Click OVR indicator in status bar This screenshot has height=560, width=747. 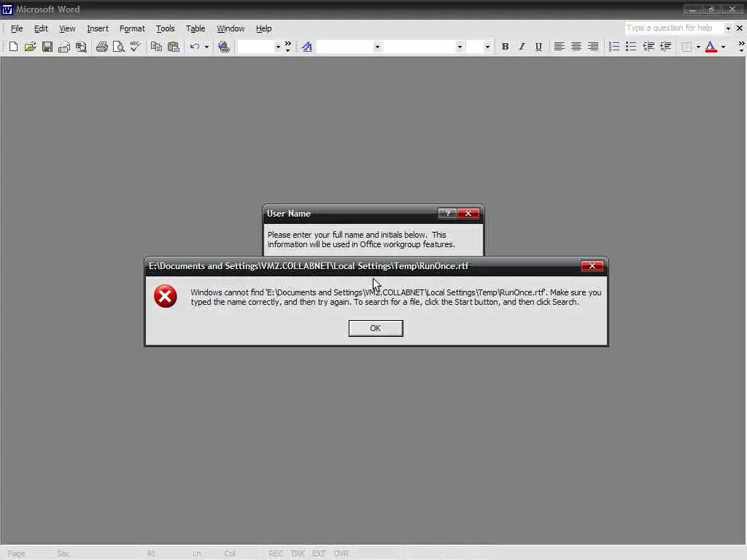(x=341, y=553)
